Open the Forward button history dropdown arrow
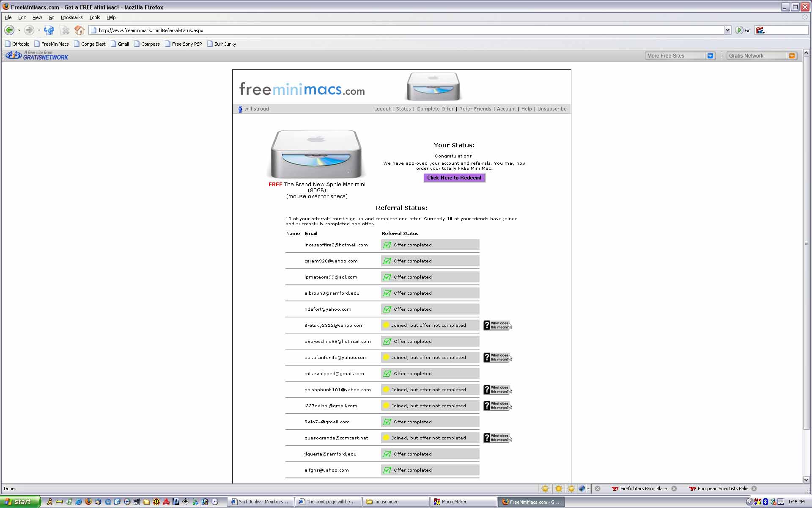This screenshot has width=812, height=508. click(x=38, y=30)
